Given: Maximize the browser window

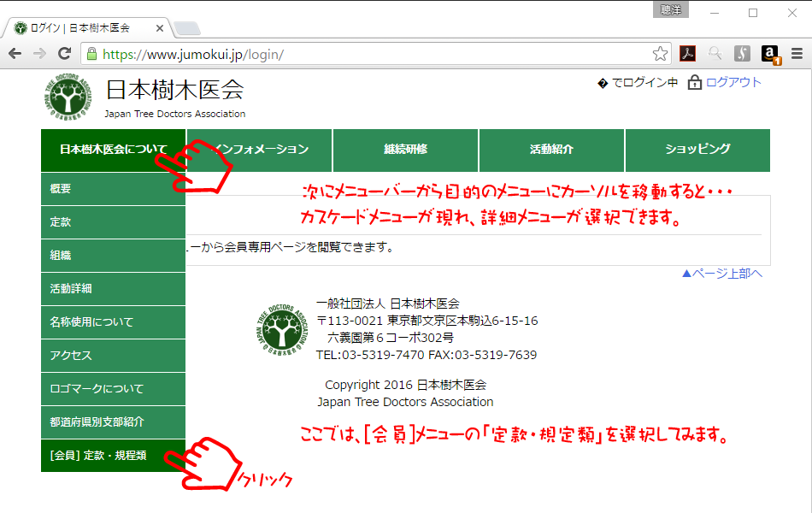Looking at the screenshot, I should [753, 13].
